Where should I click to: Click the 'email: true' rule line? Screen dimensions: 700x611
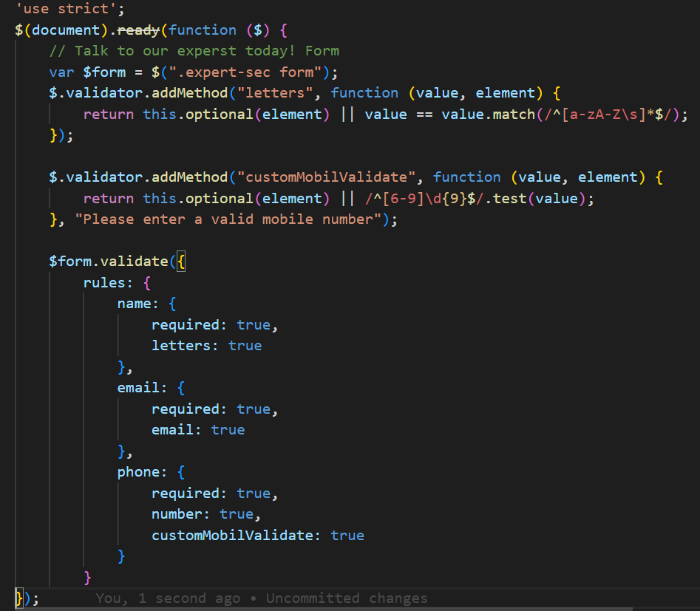point(198,430)
